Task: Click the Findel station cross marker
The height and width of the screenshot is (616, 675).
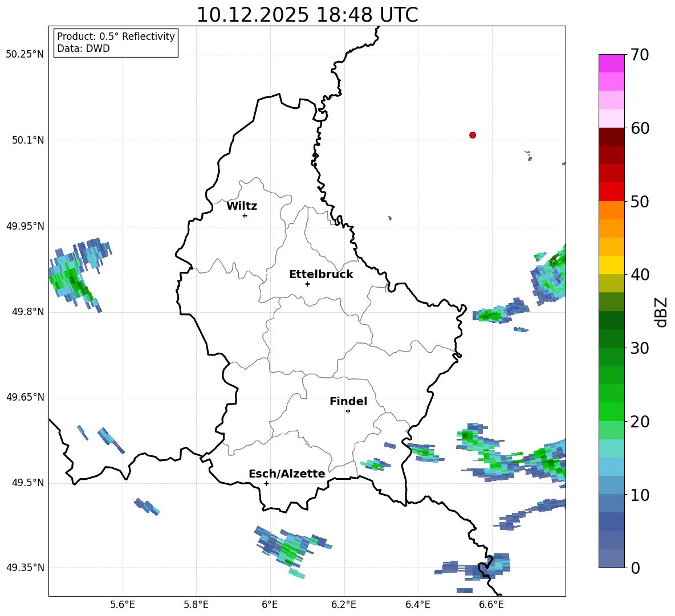Action: pyautogui.click(x=348, y=411)
